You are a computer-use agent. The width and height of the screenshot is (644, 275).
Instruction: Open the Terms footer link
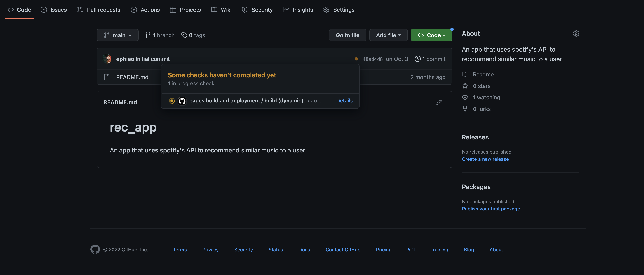tap(180, 250)
